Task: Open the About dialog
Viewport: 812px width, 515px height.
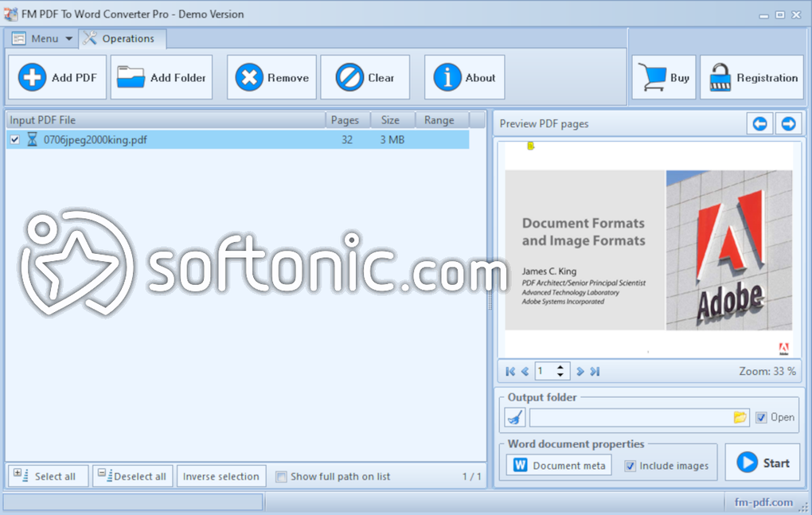Action: [465, 77]
